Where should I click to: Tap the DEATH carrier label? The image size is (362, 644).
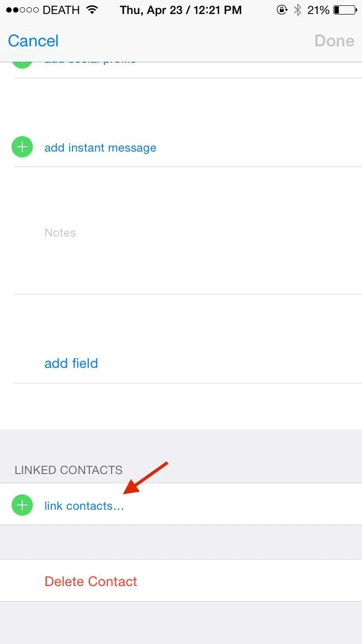click(61, 10)
